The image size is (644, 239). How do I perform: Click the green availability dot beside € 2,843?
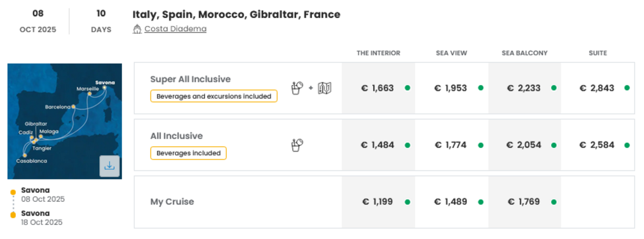627,88
